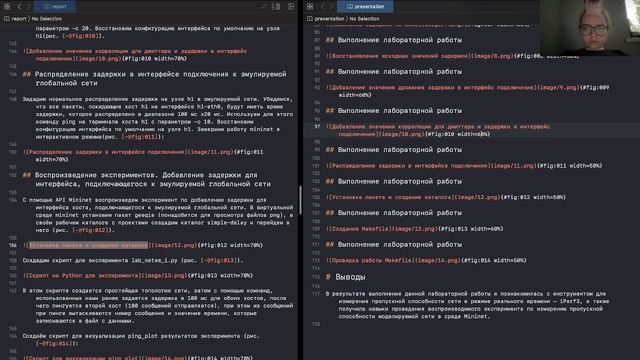This screenshot has height=360, width=640.
Task: Click the report pane vertical scrollbar
Action: 300,200
